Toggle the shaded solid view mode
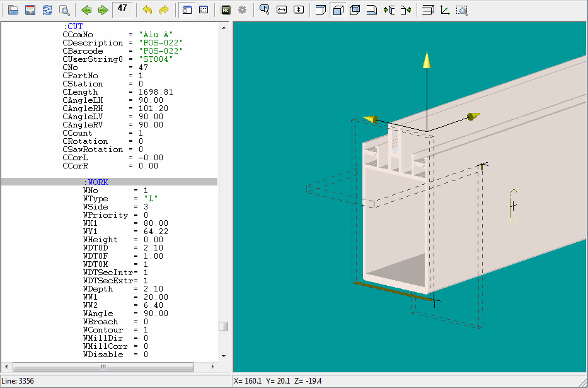 click(338, 10)
